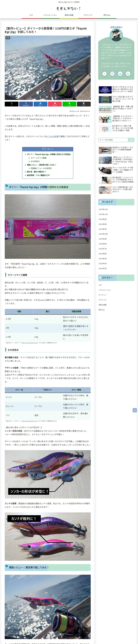The image size is (138, 644).
Task: Click the シンカーの形状が斧型に comparison photo
Action: (x=48, y=474)
